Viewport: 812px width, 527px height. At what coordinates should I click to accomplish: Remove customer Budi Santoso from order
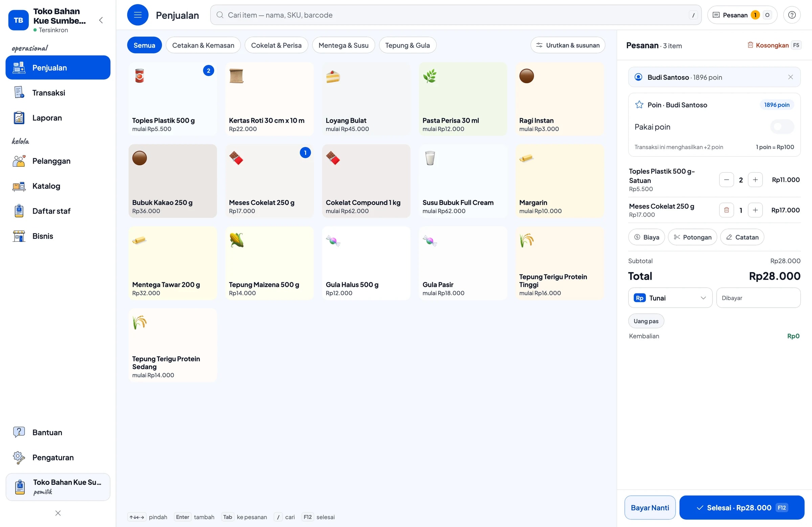(x=790, y=77)
